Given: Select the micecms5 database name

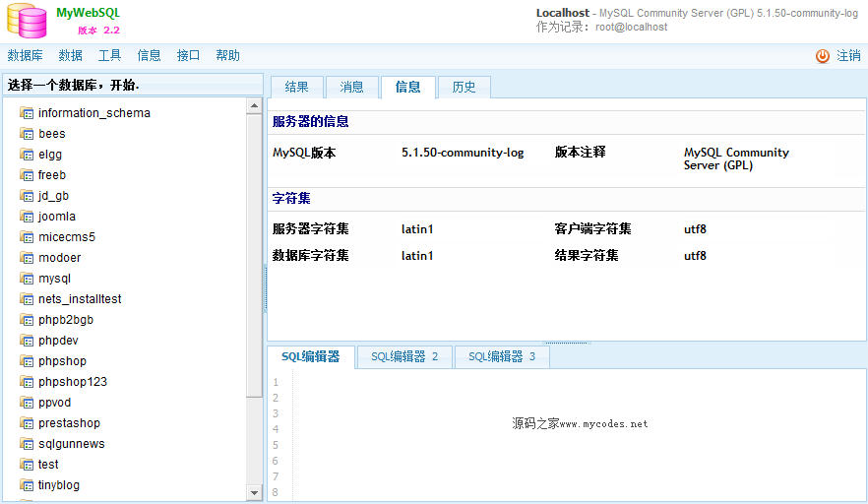Looking at the screenshot, I should [x=67, y=237].
